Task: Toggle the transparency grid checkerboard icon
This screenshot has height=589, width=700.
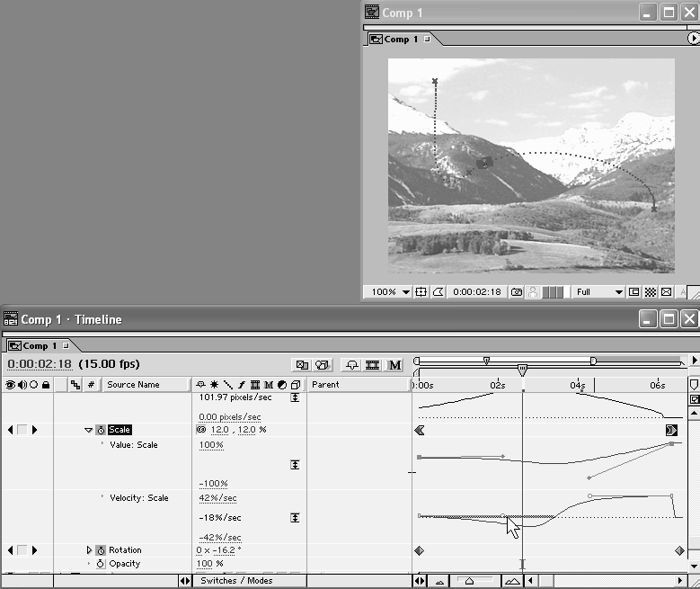Action: point(651,292)
